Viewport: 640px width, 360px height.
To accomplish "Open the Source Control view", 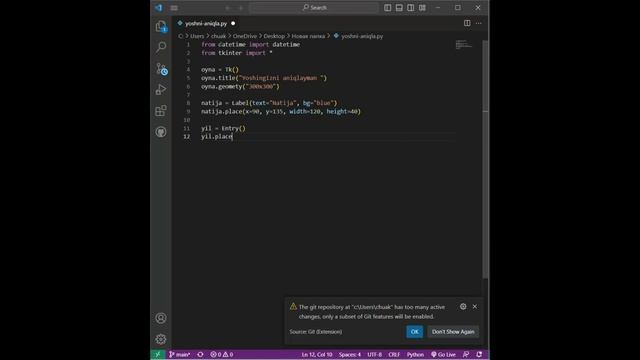I will [x=161, y=69].
